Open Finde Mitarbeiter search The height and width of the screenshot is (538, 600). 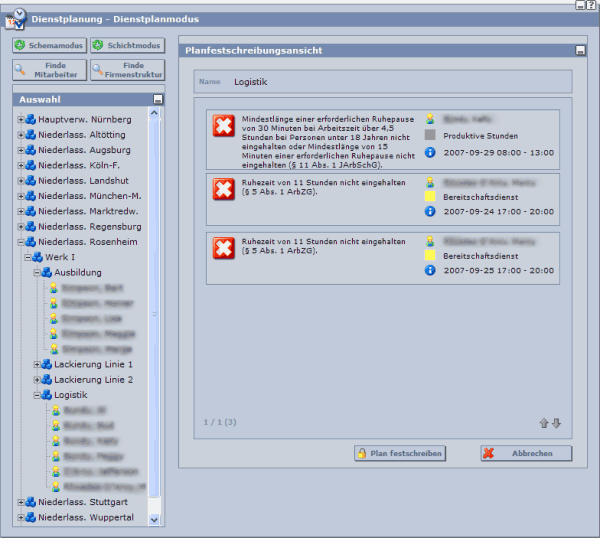click(x=50, y=70)
